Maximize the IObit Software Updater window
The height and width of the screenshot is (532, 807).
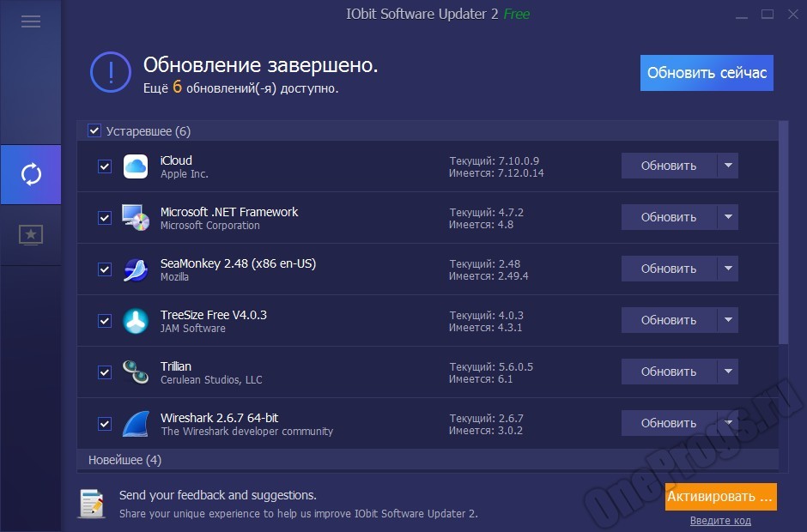[x=768, y=15]
